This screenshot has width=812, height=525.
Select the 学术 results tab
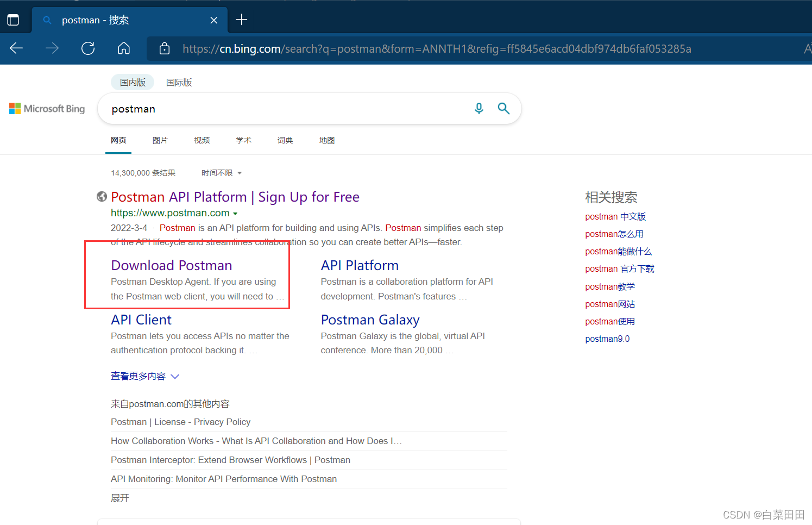pyautogui.click(x=244, y=140)
